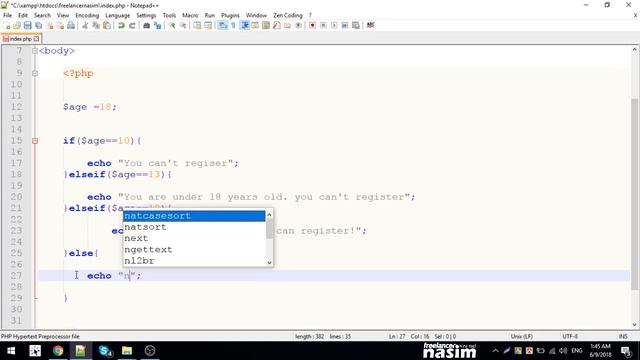
Task: Open Find with the binoculars icon
Action: pyautogui.click(x=146, y=25)
